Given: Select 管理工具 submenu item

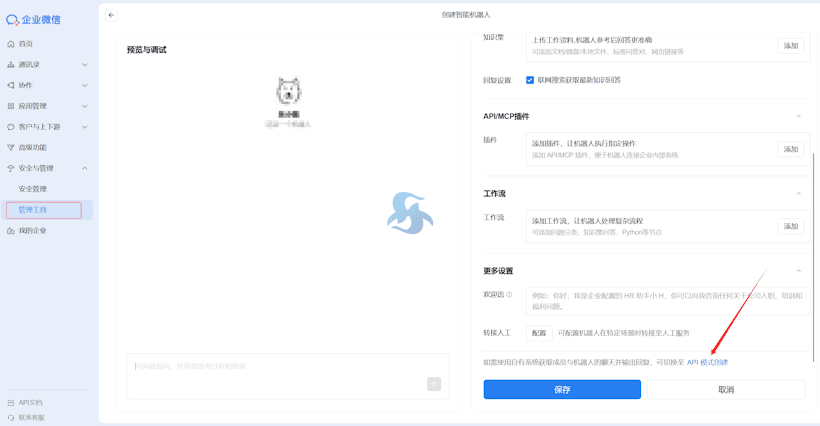Looking at the screenshot, I should tap(47, 210).
